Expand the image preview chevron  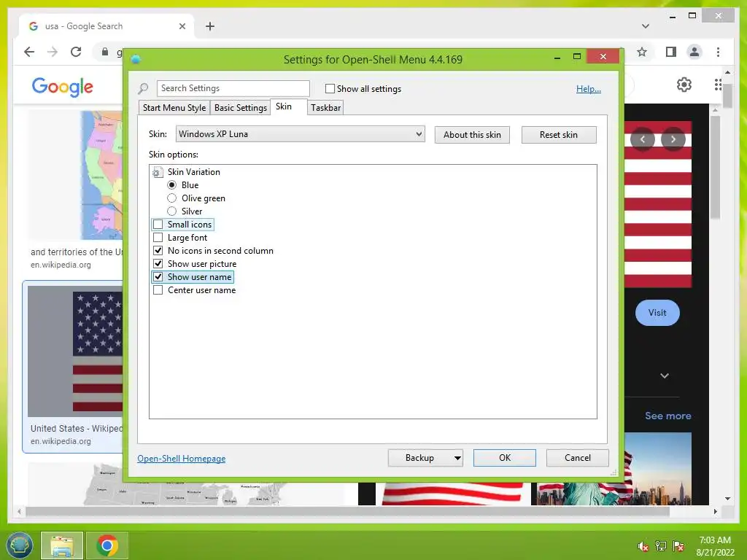(x=665, y=376)
